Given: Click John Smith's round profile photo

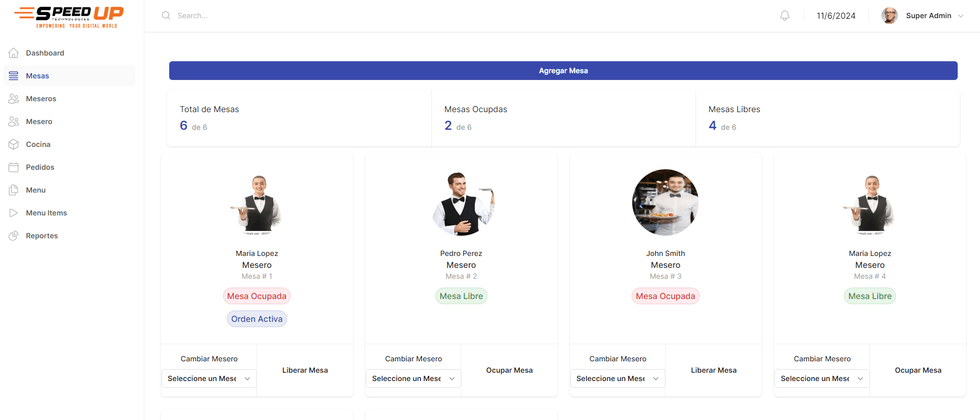Looking at the screenshot, I should pos(665,202).
